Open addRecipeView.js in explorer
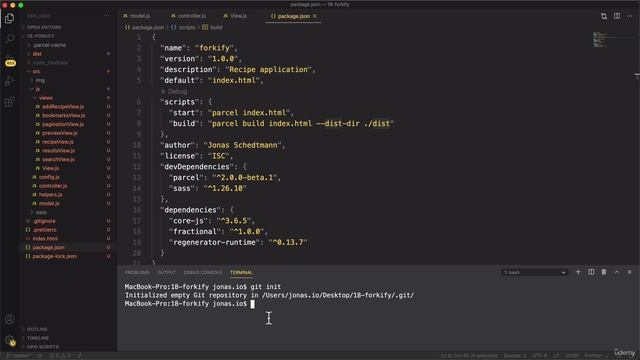The height and width of the screenshot is (360, 640). pos(63,107)
